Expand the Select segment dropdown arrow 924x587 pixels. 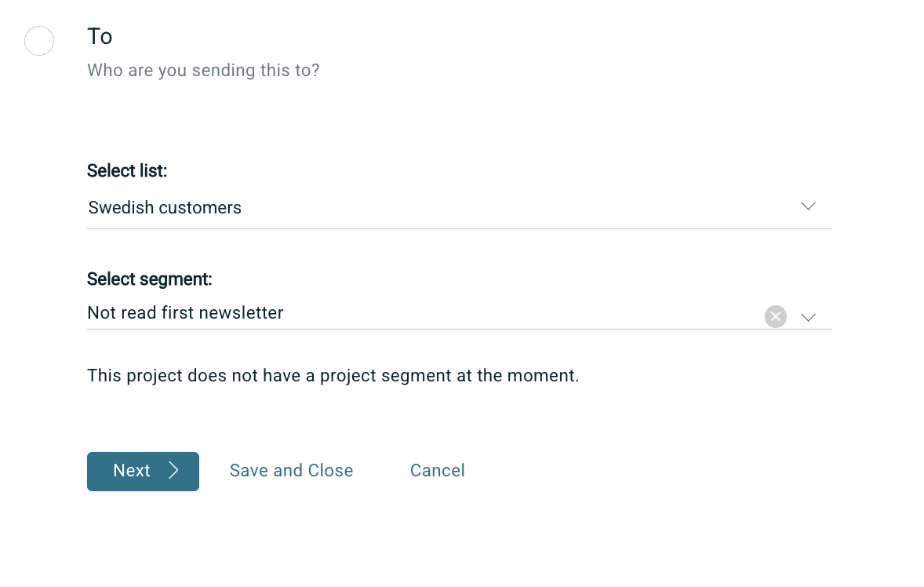point(808,317)
